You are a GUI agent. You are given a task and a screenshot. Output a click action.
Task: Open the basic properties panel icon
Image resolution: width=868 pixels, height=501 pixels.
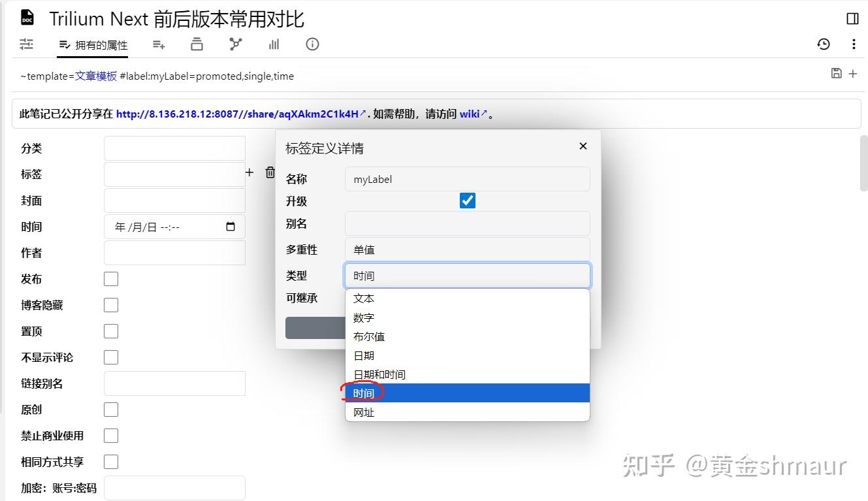coord(27,44)
